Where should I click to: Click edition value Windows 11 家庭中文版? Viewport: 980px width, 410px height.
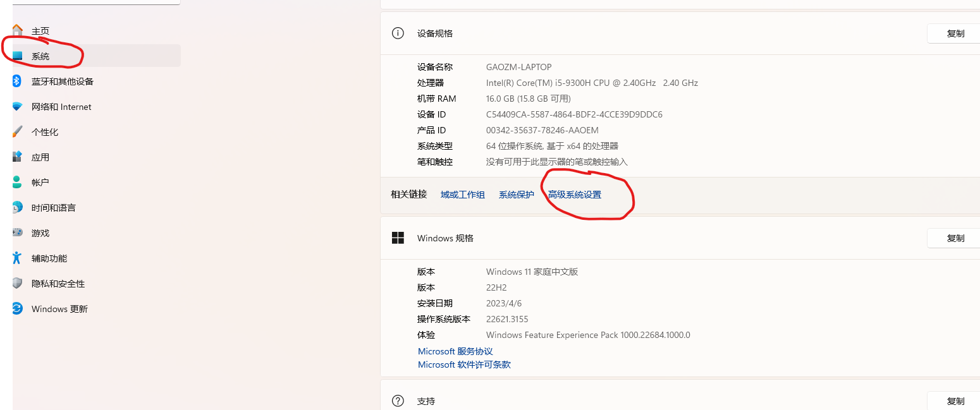click(532, 272)
